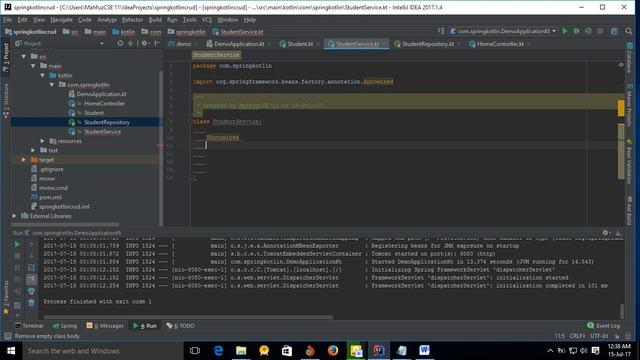
Task: Click the Windows Start button
Action: (x=11, y=351)
